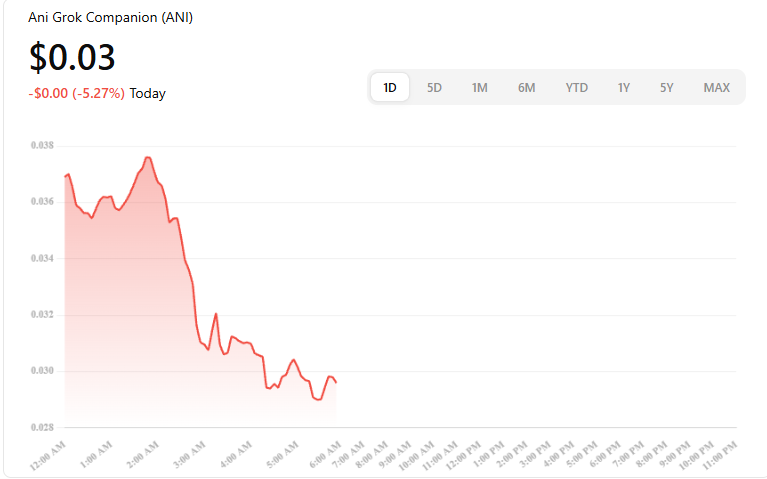Select the MAX range tab
This screenshot has height=479, width=767.
[717, 88]
